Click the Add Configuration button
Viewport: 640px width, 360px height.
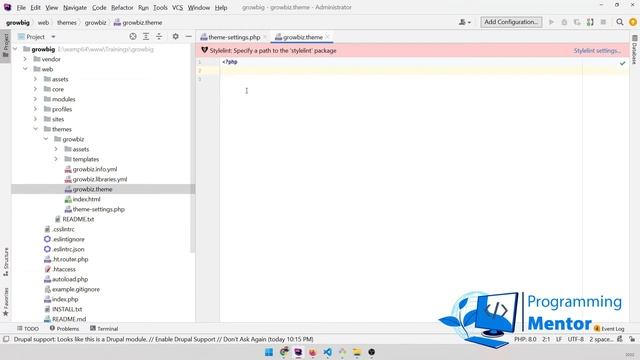coord(511,22)
